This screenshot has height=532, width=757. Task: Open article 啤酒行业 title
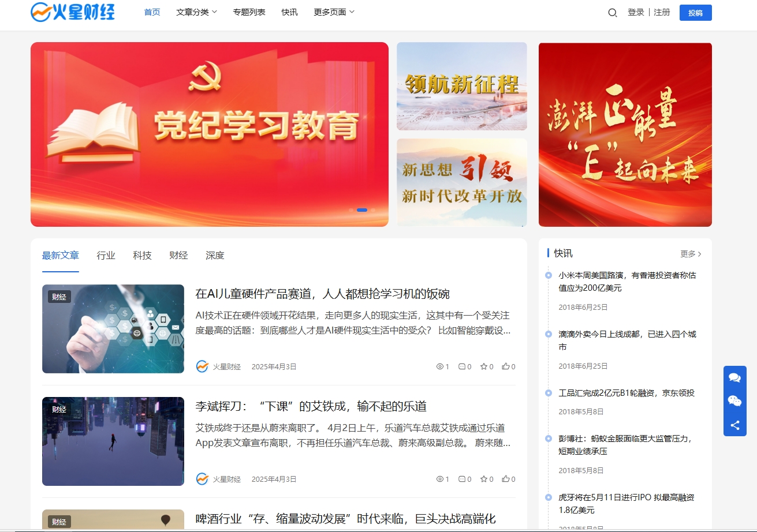coord(346,519)
